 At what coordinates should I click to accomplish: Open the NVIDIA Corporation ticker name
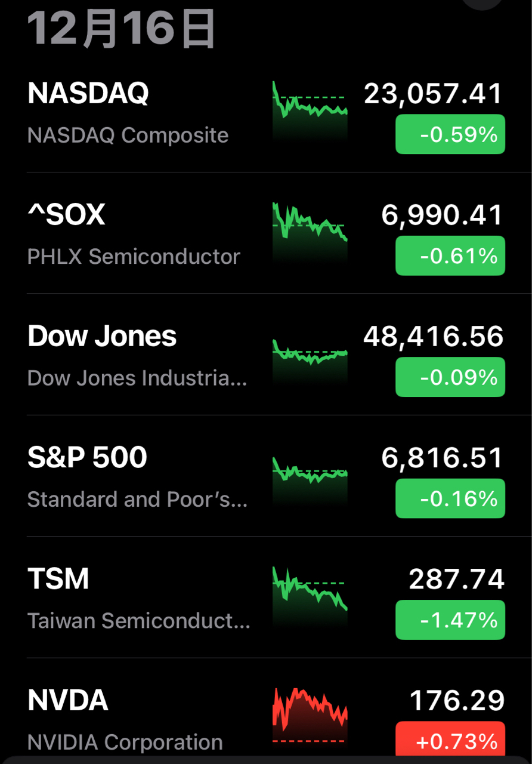(x=68, y=701)
